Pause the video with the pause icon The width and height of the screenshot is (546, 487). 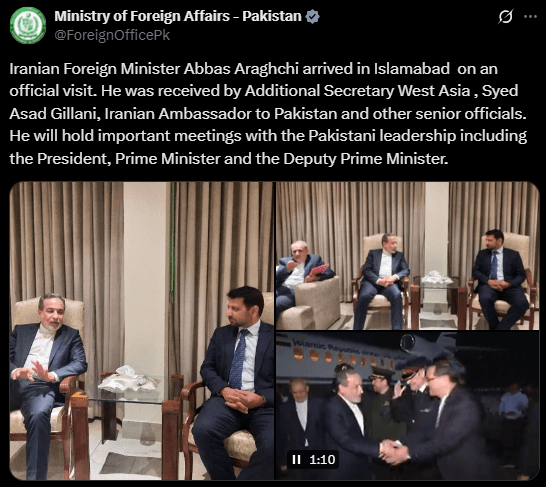click(x=296, y=459)
